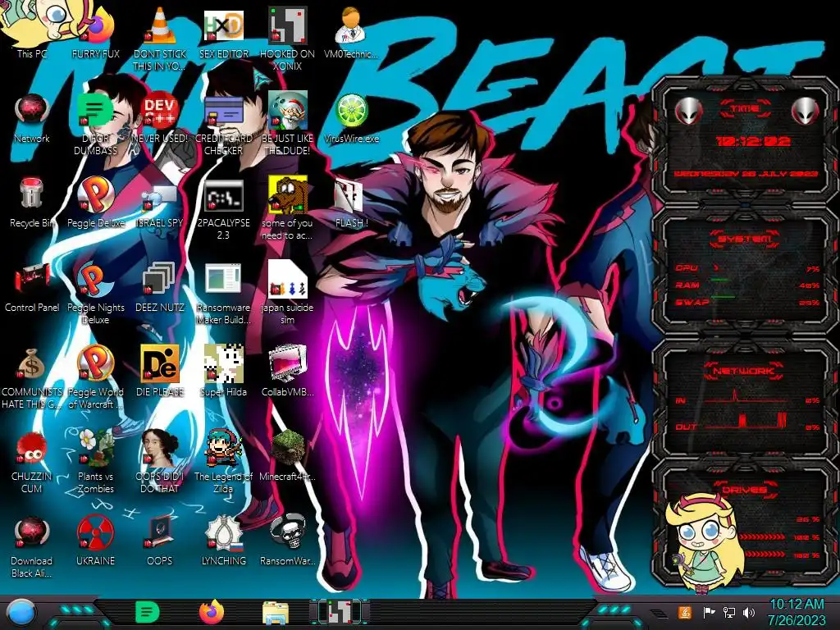Open the volume speaker tray icon

point(749,612)
